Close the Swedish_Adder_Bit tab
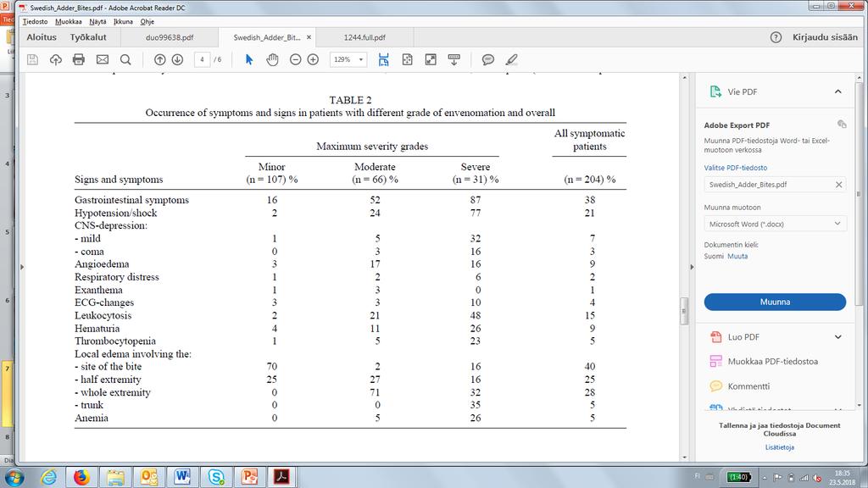Screen dimensions: 868x488 [309, 37]
